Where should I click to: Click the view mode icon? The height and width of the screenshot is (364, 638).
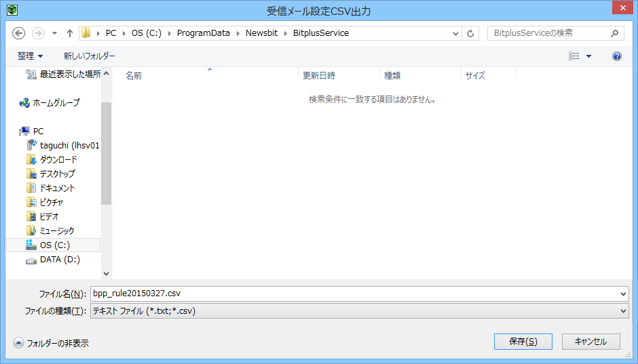(x=574, y=56)
